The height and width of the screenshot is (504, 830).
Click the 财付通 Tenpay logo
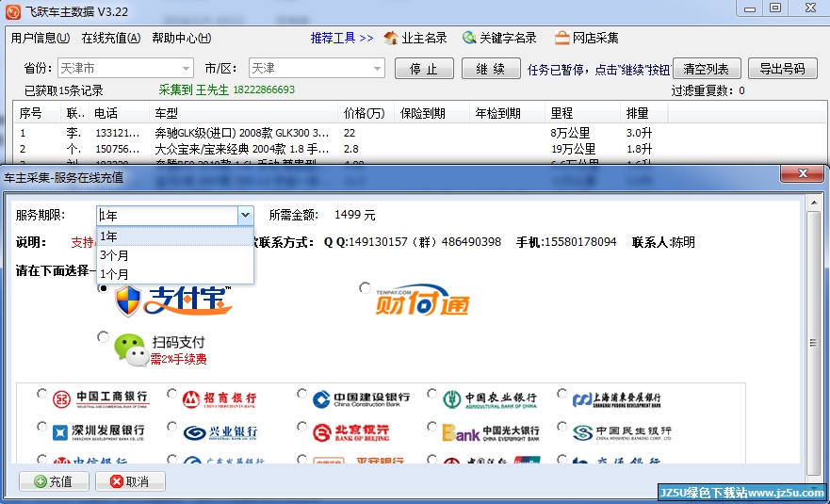[422, 301]
